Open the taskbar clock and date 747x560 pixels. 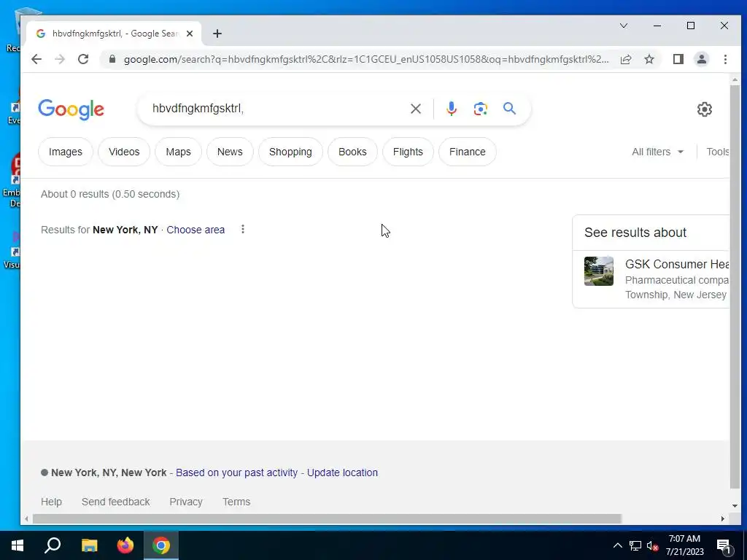(684, 545)
